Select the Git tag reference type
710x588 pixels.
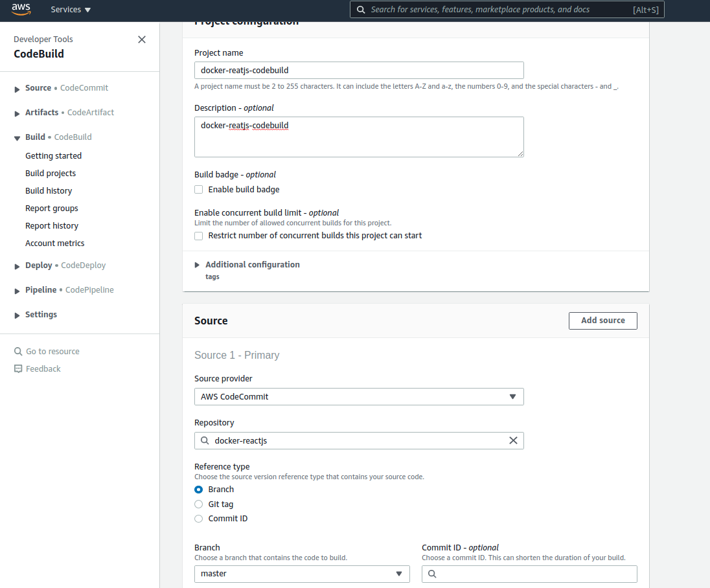pos(198,504)
